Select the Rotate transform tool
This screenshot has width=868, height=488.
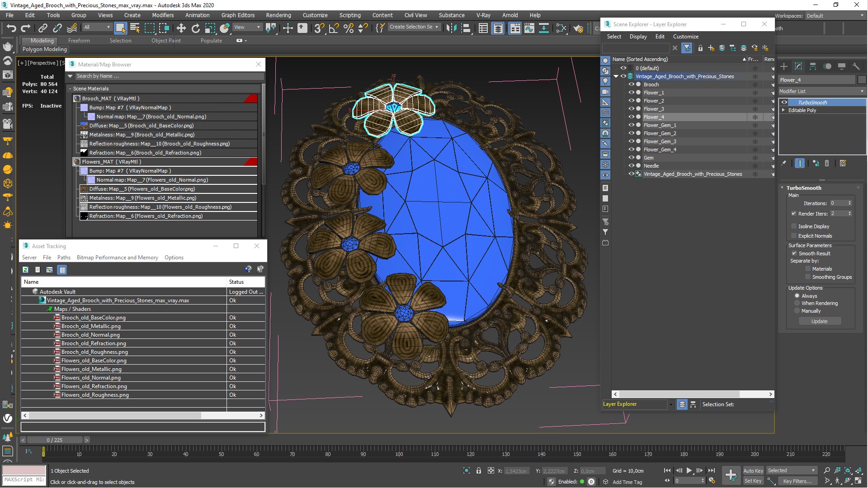click(x=195, y=28)
